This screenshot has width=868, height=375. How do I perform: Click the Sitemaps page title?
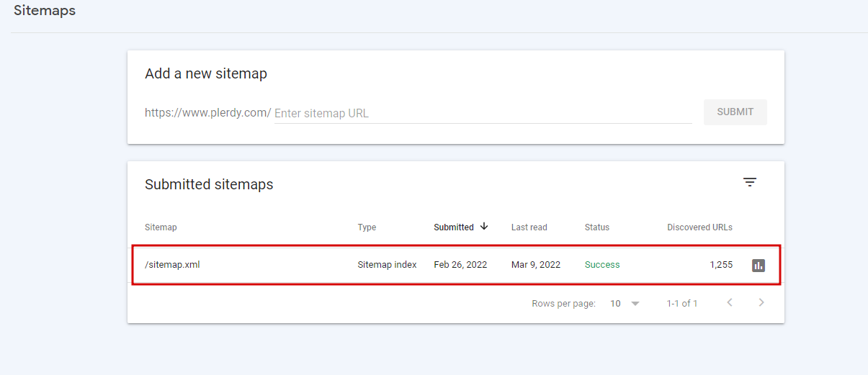click(x=45, y=11)
